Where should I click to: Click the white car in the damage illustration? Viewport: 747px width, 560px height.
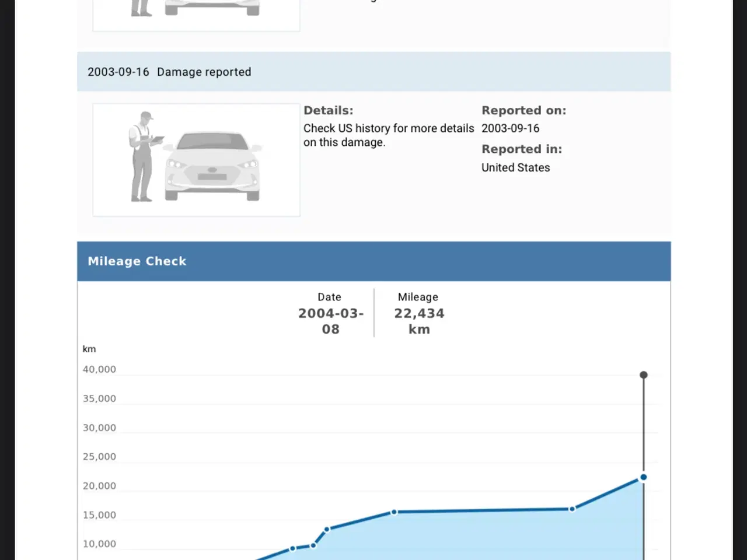[x=212, y=166]
